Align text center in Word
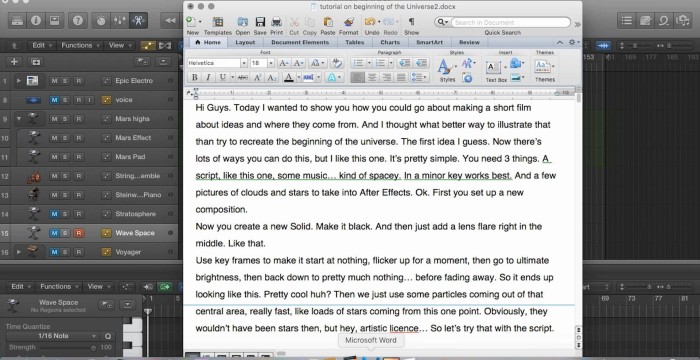The image size is (700, 360). click(372, 77)
